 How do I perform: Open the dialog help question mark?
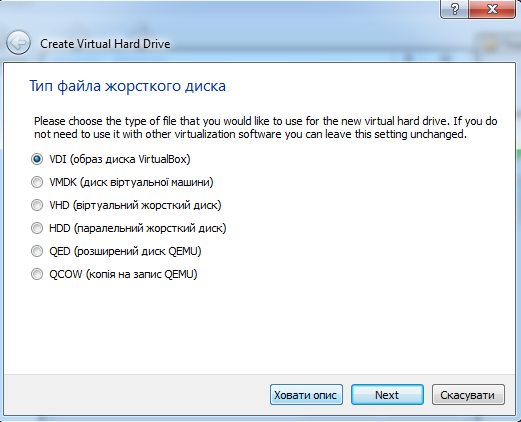(454, 9)
